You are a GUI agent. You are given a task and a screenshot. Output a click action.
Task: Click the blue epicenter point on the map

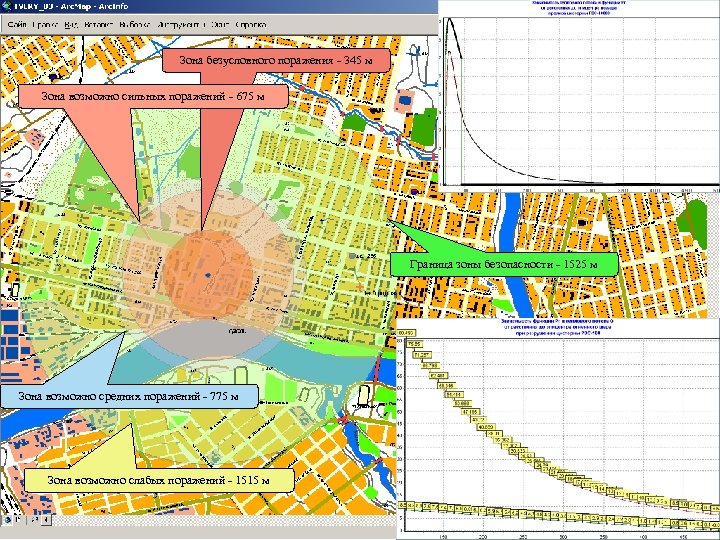[208, 276]
